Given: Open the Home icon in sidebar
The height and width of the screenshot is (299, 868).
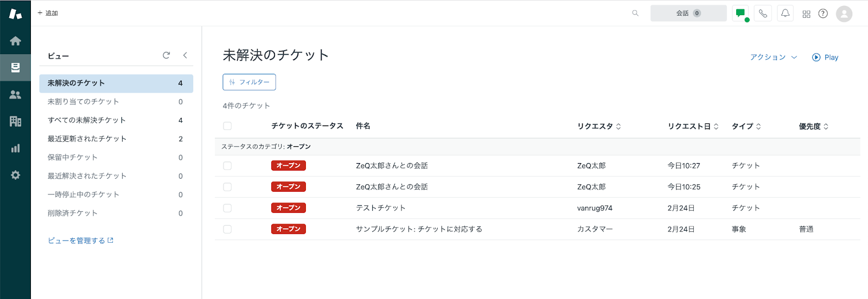Looking at the screenshot, I should 15,41.
